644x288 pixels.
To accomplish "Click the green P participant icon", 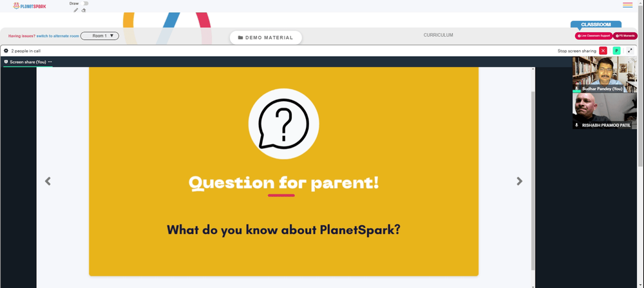I will (616, 50).
